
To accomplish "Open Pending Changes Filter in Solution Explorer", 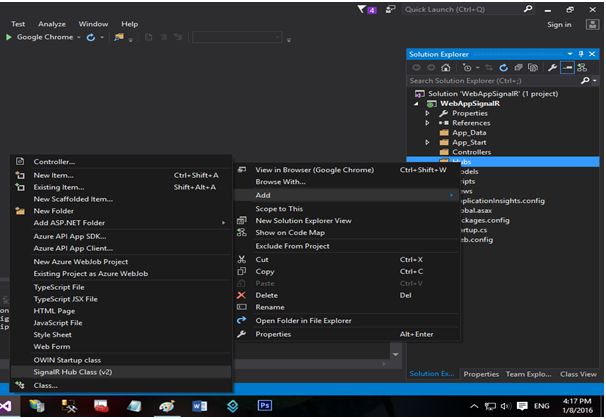I will (x=467, y=68).
